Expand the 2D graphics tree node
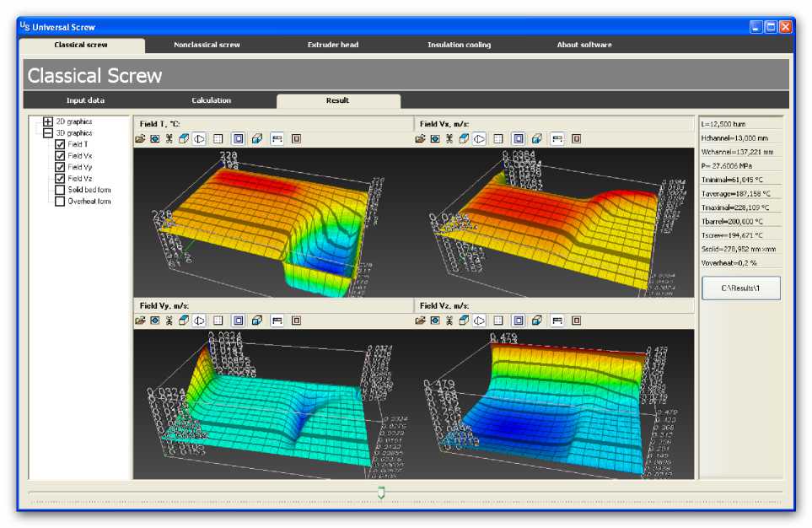Screen dimensions: 812x528 point(48,121)
